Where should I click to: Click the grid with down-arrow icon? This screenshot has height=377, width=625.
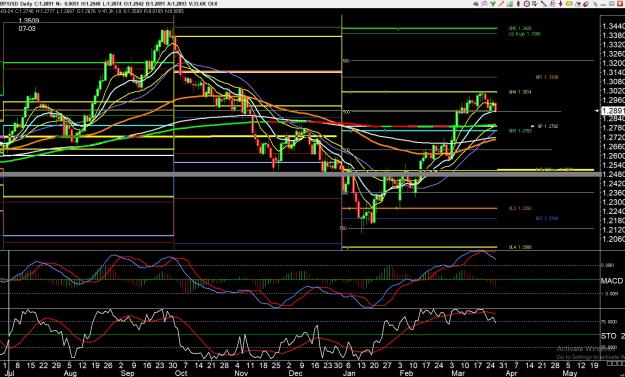click(535, 4)
